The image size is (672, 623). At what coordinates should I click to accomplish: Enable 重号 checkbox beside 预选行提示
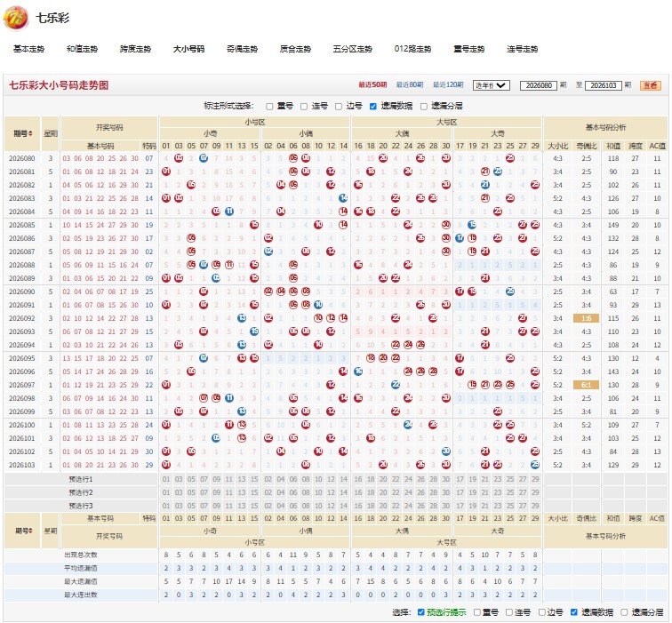477,612
